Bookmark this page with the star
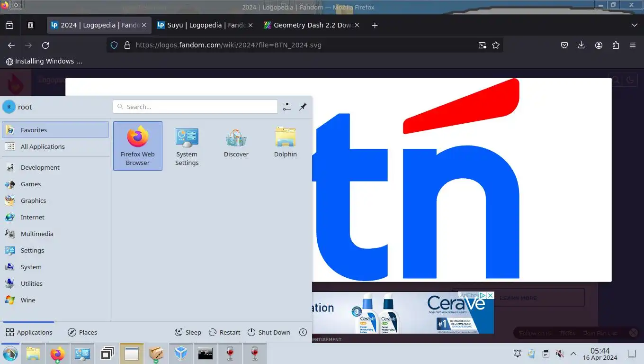Image resolution: width=644 pixels, height=364 pixels. coord(496,45)
